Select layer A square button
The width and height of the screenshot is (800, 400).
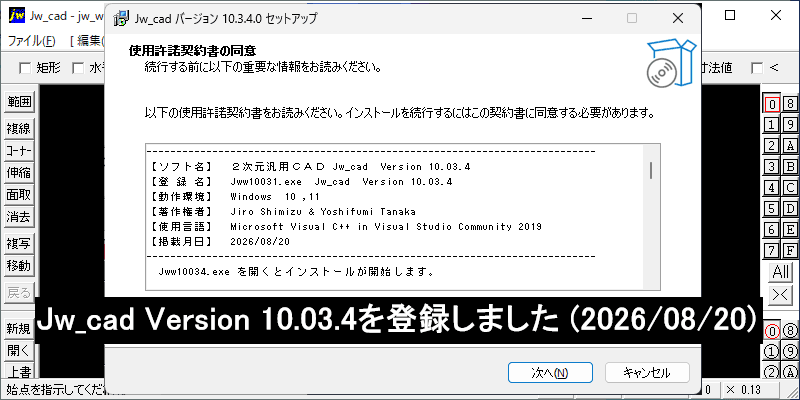(790, 145)
